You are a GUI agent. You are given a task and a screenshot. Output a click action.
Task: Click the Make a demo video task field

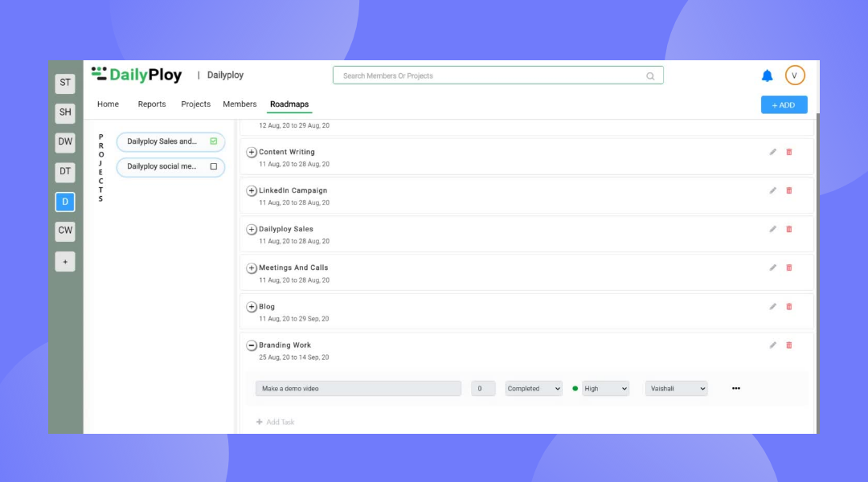tap(358, 389)
